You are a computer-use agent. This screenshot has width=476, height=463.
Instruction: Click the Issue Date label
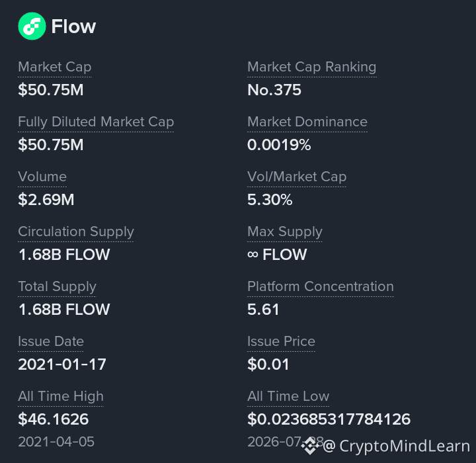(x=51, y=341)
